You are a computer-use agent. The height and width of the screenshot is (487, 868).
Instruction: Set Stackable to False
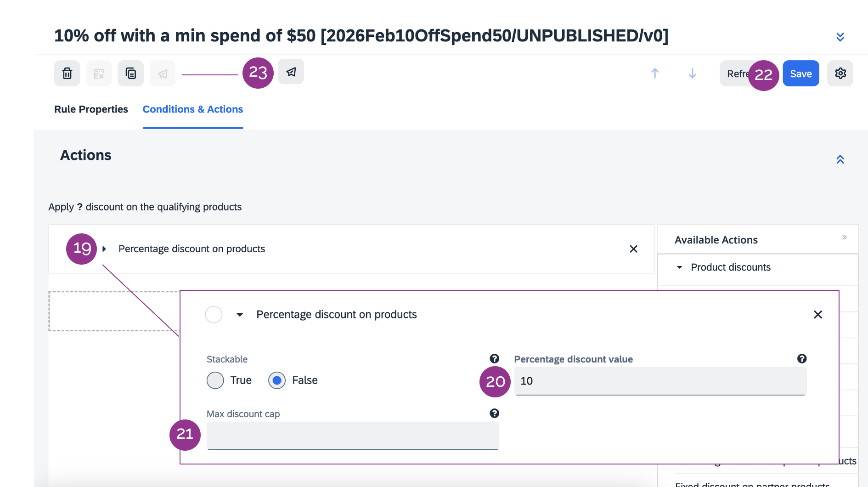pyautogui.click(x=277, y=380)
